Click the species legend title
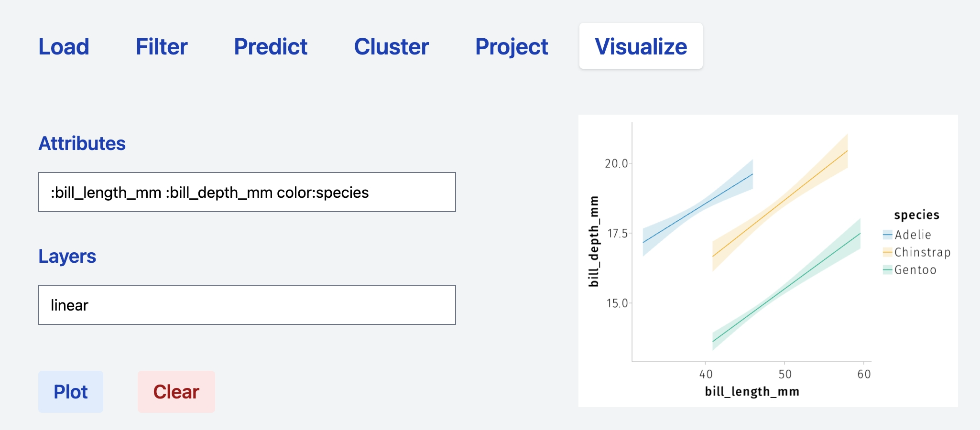 click(x=916, y=215)
